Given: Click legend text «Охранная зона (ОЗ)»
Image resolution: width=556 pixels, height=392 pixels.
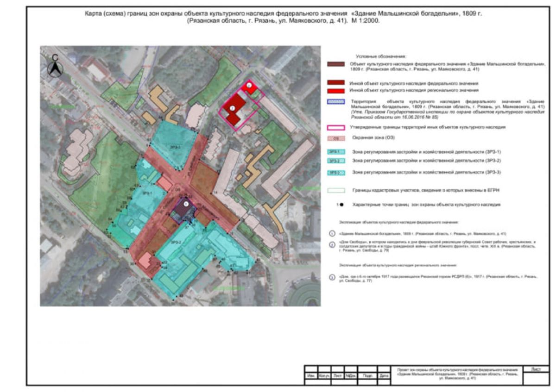Looking at the screenshot, I should [x=373, y=138].
